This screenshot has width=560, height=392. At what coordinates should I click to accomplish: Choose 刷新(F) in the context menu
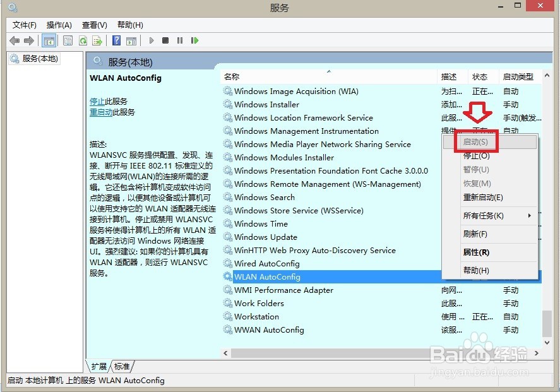point(490,234)
